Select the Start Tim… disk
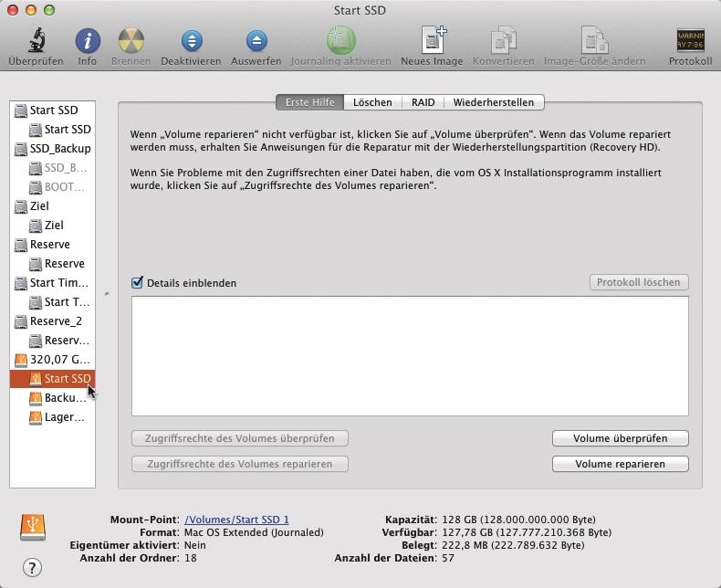The height and width of the screenshot is (588, 721). 52,283
